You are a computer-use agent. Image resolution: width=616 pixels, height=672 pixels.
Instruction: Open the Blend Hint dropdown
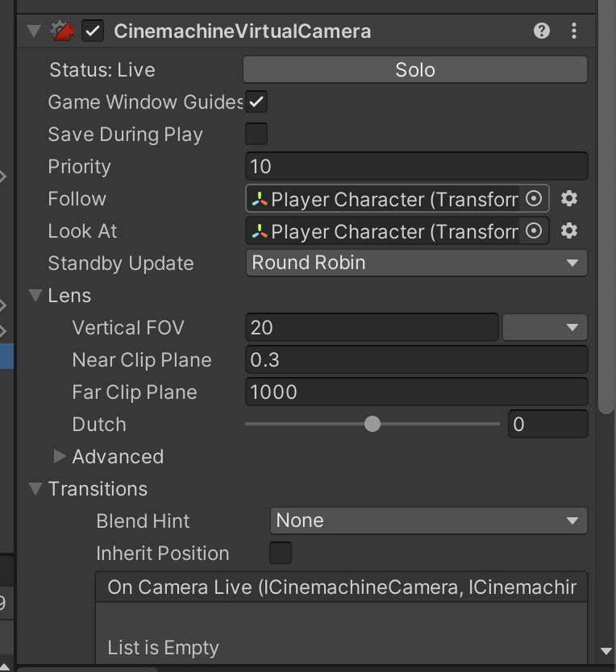[x=429, y=521]
